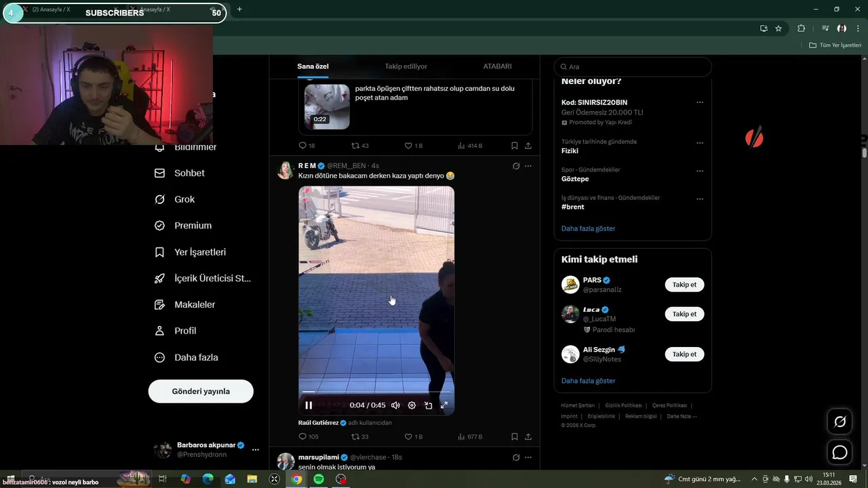This screenshot has width=868, height=488.
Task: Open Makaleler from the sidebar
Action: pyautogui.click(x=185, y=305)
